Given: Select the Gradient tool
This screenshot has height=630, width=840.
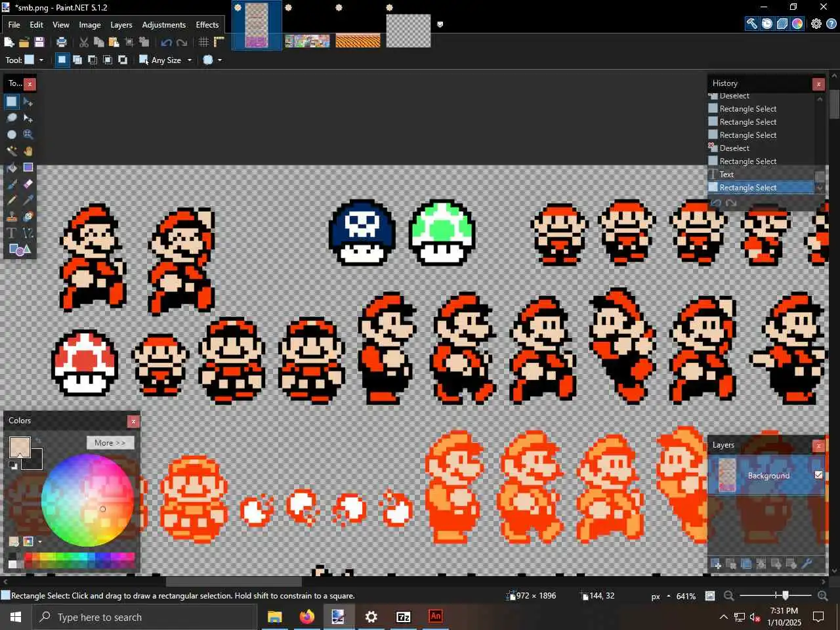Looking at the screenshot, I should (28, 167).
